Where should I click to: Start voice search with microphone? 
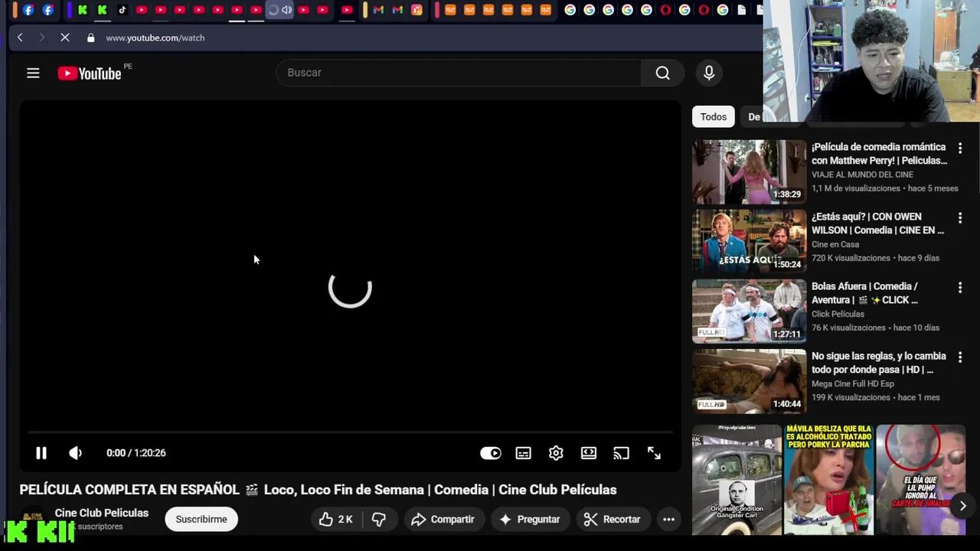pyautogui.click(x=709, y=73)
